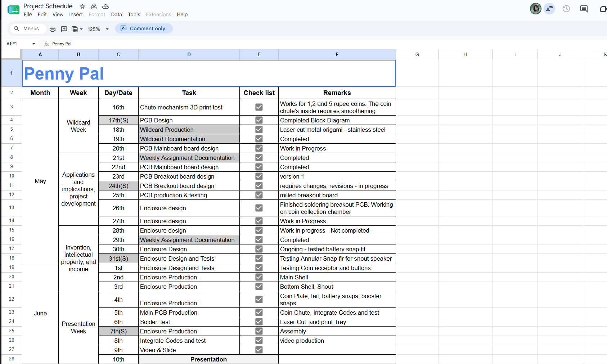Click the print icon in toolbar
607x364 pixels.
coord(53,29)
